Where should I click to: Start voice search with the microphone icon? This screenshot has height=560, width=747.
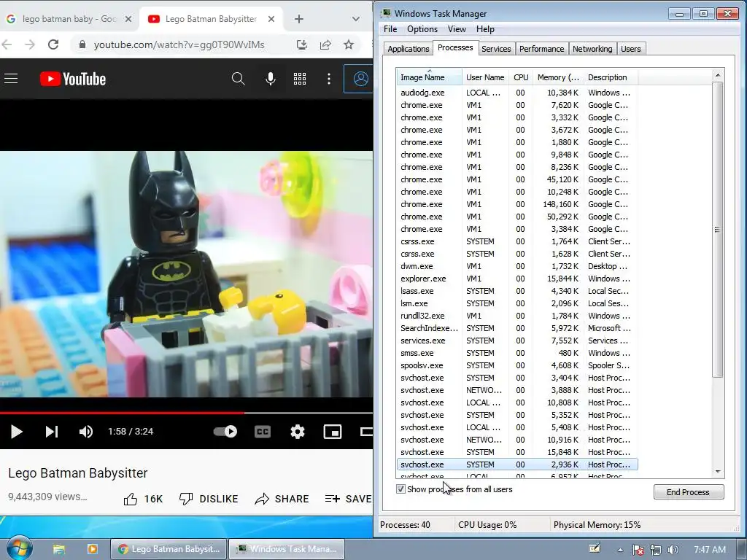pos(270,79)
